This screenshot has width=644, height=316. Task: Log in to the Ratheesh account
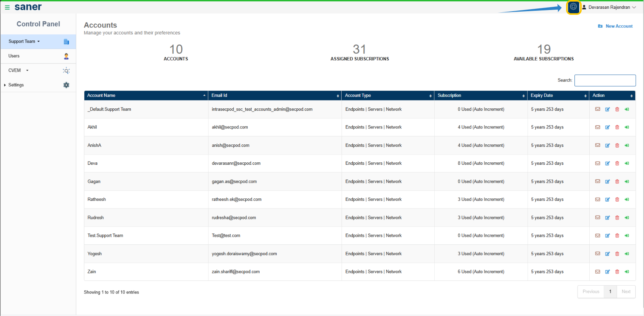pos(627,200)
